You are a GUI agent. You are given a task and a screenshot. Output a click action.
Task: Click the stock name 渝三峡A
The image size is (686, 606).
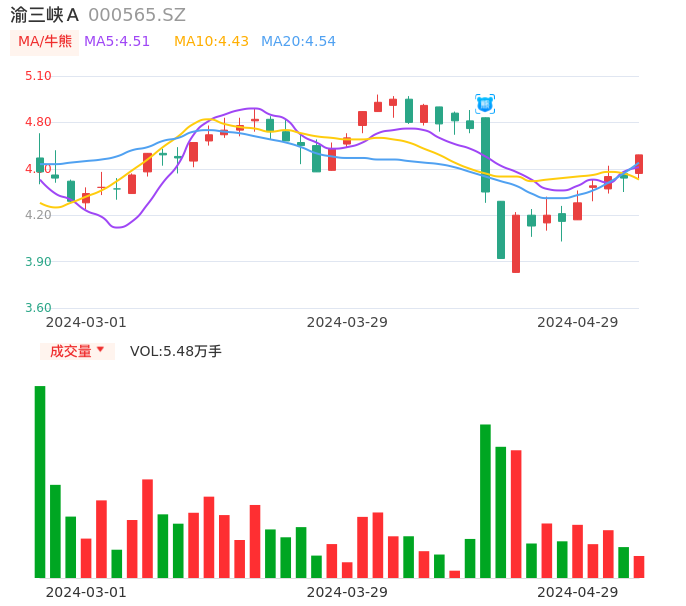point(45,15)
